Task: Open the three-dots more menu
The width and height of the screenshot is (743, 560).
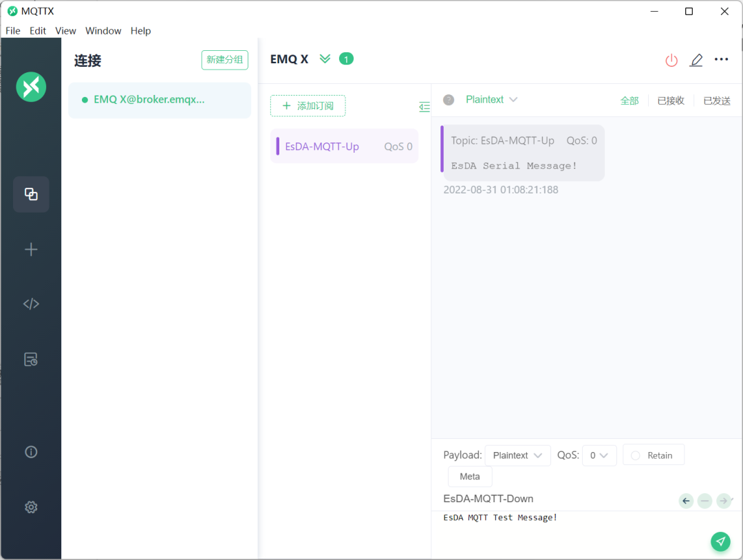Action: (721, 59)
